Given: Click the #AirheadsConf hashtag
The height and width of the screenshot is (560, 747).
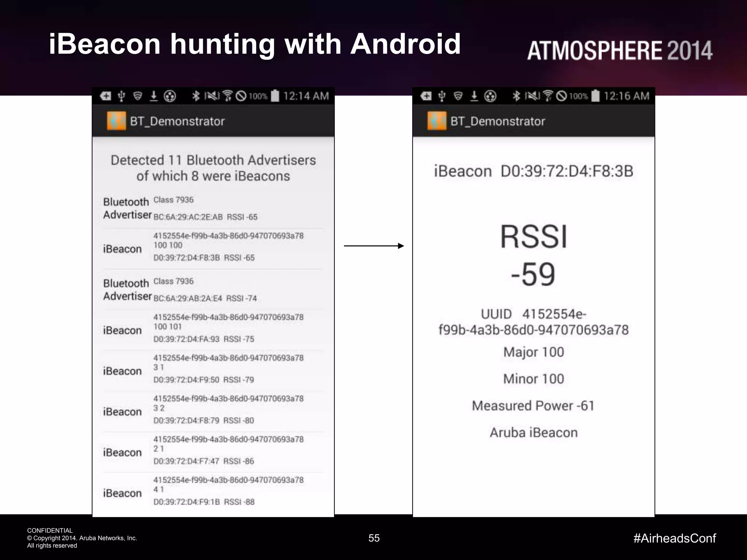Looking at the screenshot, I should pyautogui.click(x=675, y=538).
